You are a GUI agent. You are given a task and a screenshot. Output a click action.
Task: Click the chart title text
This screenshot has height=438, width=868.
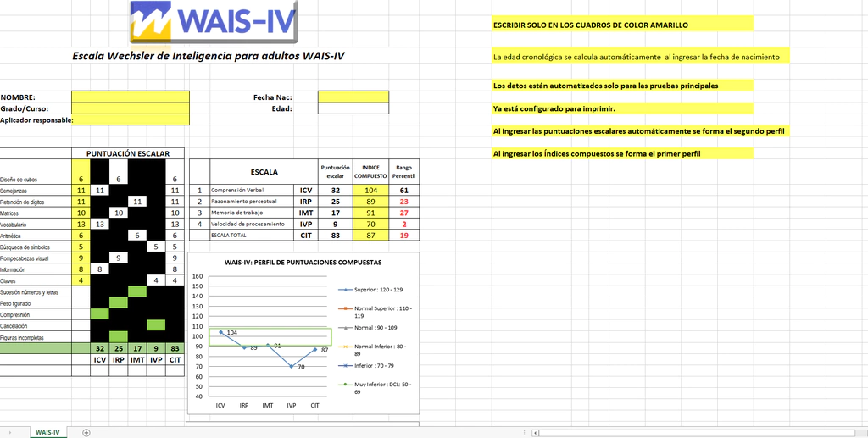click(x=303, y=263)
